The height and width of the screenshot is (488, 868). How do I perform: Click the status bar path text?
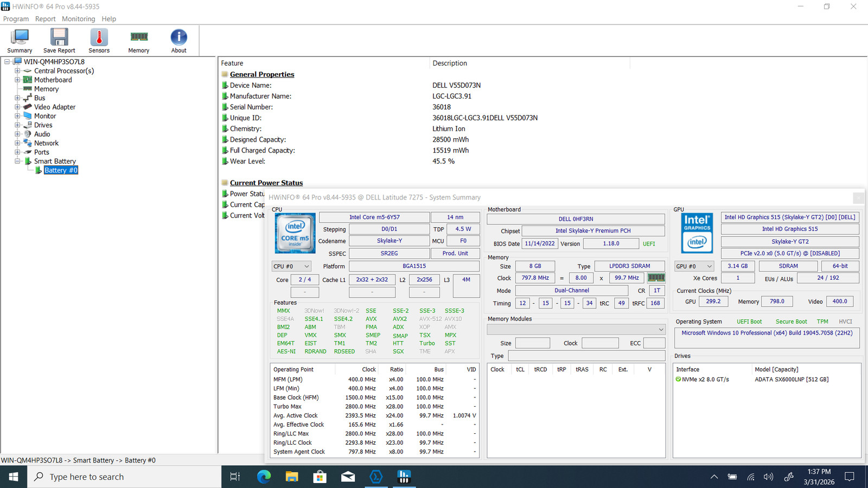pyautogui.click(x=78, y=460)
